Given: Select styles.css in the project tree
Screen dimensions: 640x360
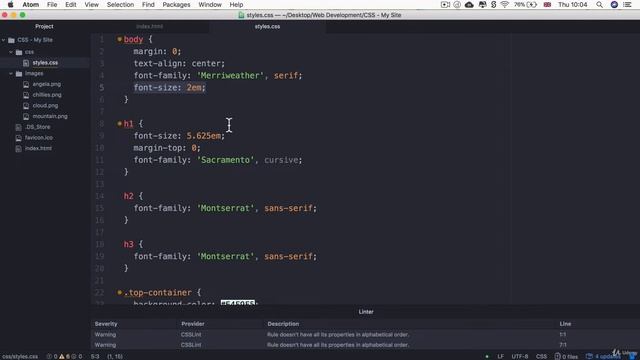Looking at the screenshot, I should [x=45, y=63].
